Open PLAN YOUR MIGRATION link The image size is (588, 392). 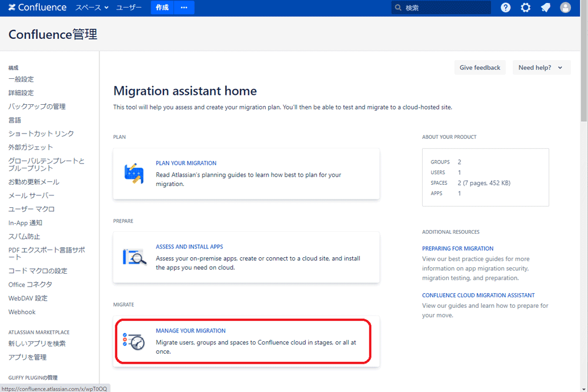186,163
